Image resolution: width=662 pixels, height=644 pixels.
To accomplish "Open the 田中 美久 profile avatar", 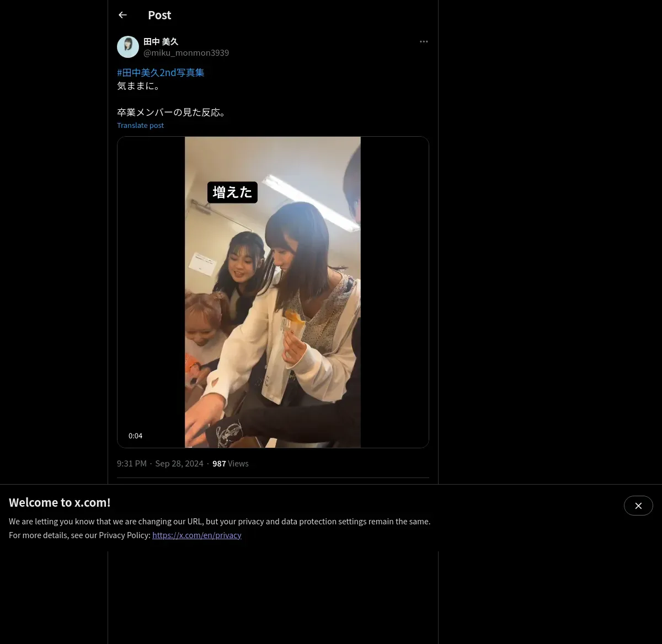I will coord(128,47).
